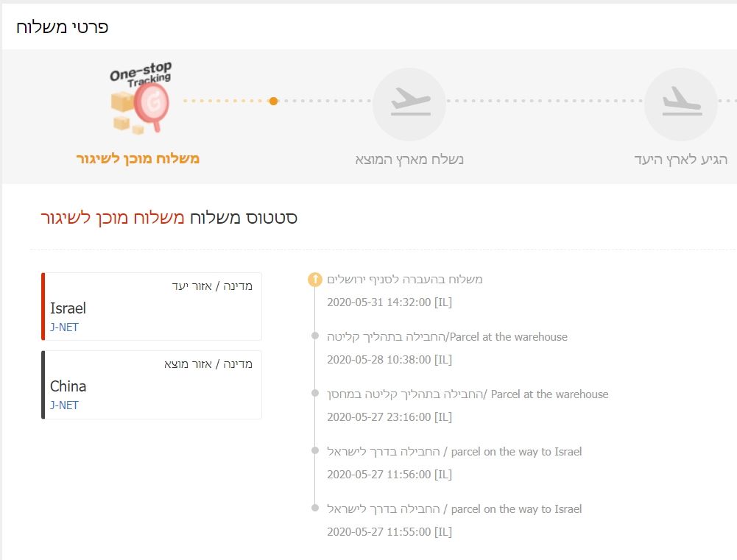Click the orange progress dot on the tracker line
The height and width of the screenshot is (560, 737).
tap(273, 101)
